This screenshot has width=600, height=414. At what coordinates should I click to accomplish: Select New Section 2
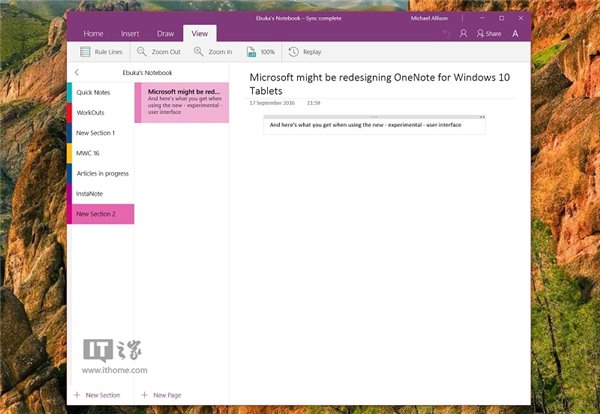[x=101, y=214]
